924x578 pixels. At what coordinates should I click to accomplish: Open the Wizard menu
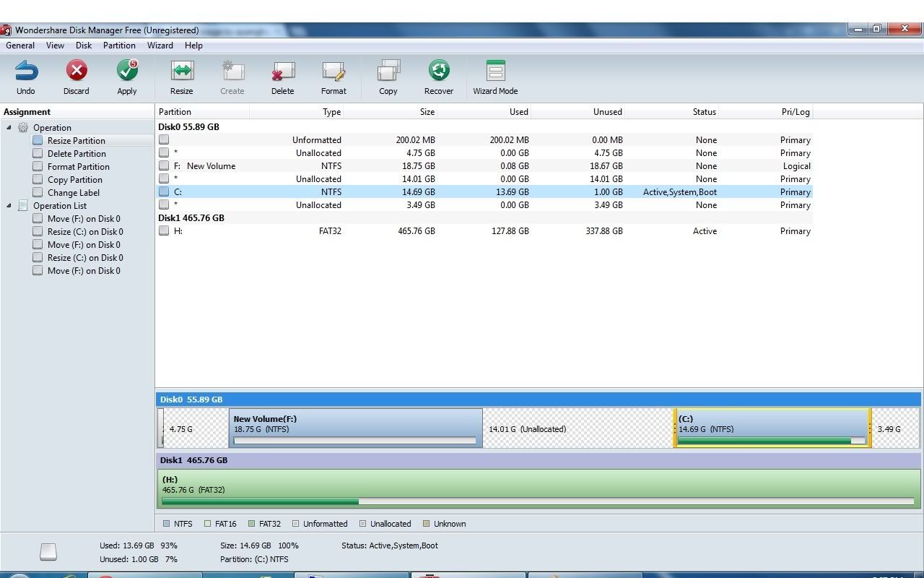click(x=160, y=46)
